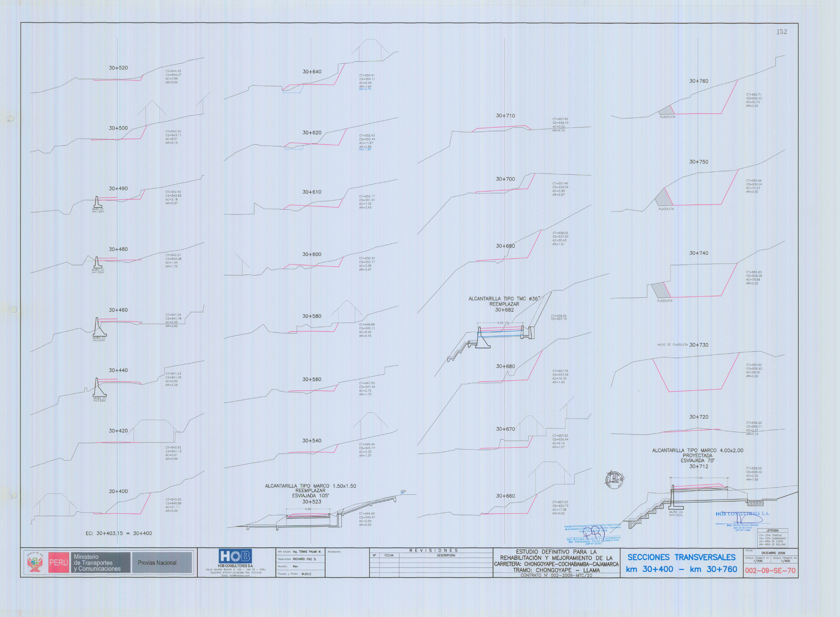
Task: Click the page number 152
Action: [782, 32]
